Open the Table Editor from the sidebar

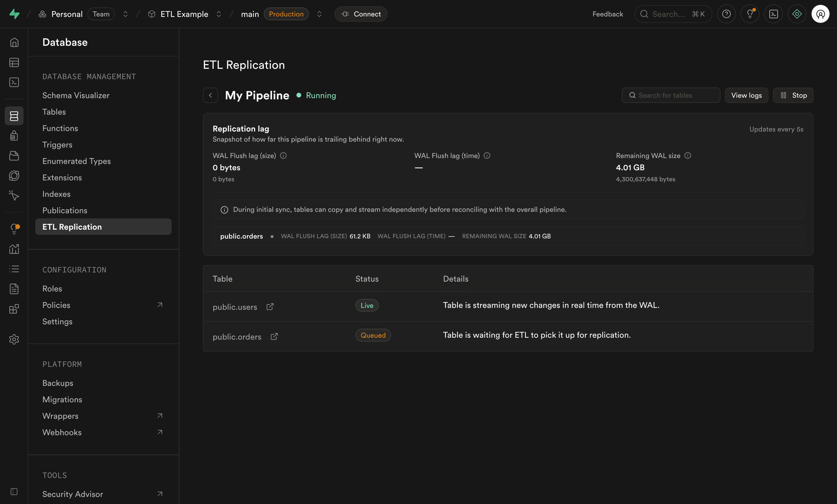click(14, 62)
